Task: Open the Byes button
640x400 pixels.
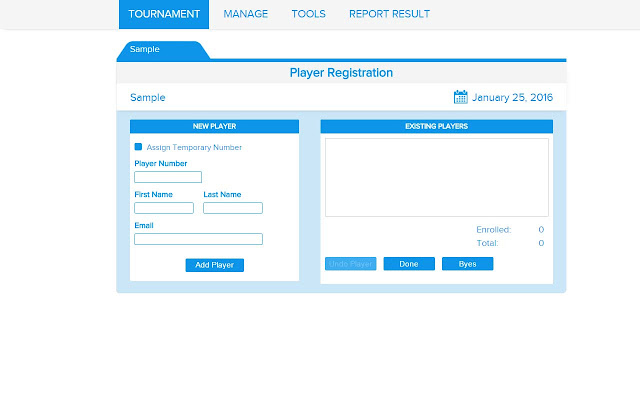Action: coord(468,264)
